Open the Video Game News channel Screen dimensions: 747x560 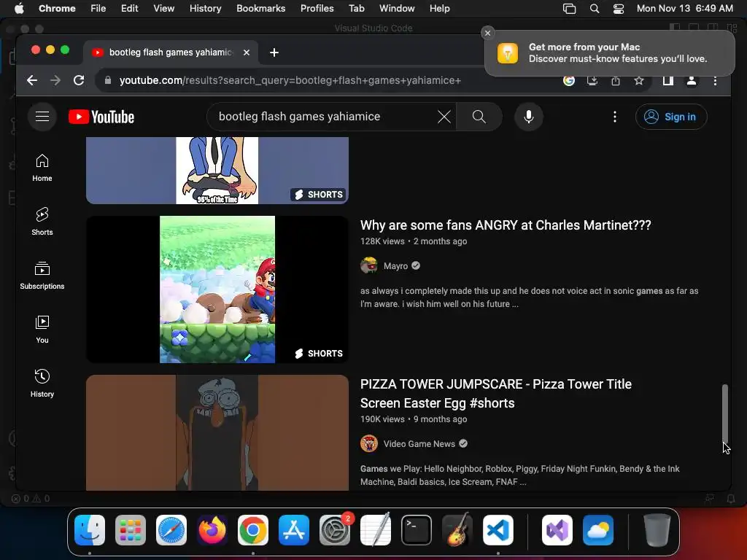click(419, 444)
